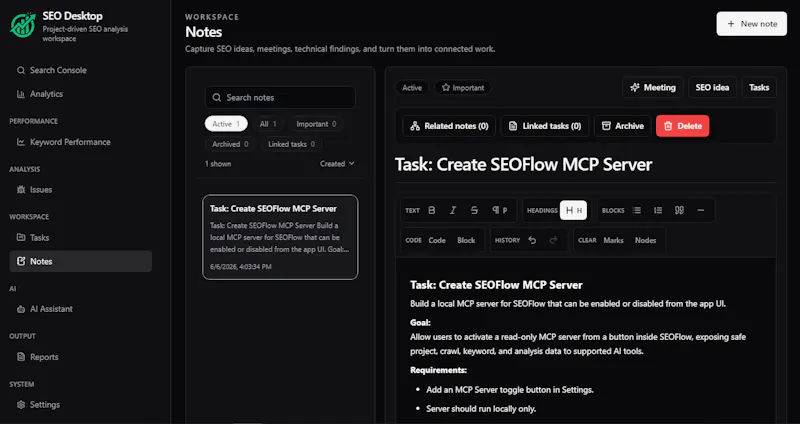Apply the small heading style

point(580,211)
